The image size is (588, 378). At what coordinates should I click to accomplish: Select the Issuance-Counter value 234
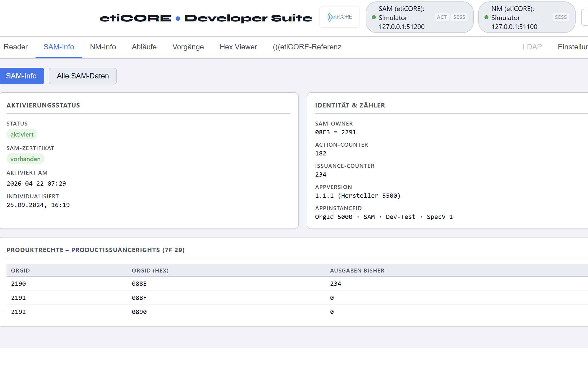(x=321, y=175)
